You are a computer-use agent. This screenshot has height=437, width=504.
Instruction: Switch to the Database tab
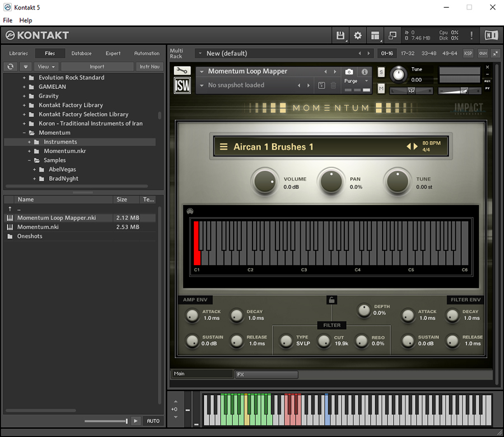[81, 53]
